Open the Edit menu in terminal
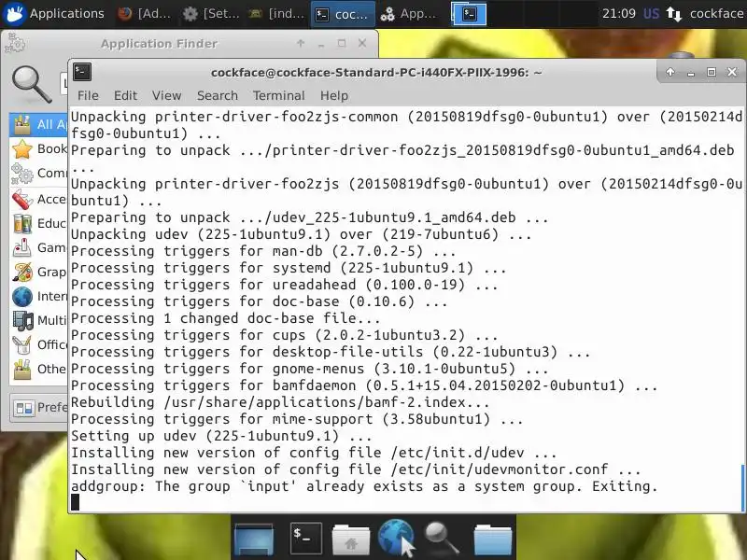This screenshot has height=560, width=747. pyautogui.click(x=125, y=96)
